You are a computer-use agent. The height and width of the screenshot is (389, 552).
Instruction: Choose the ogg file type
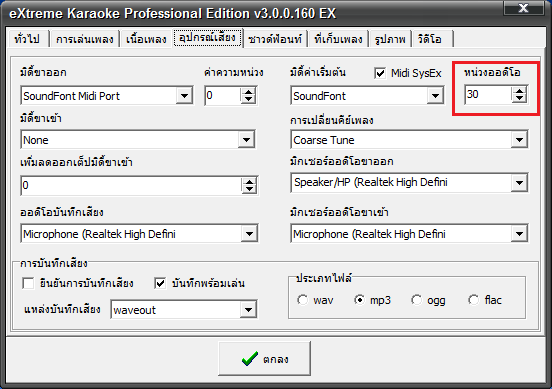[416, 300]
